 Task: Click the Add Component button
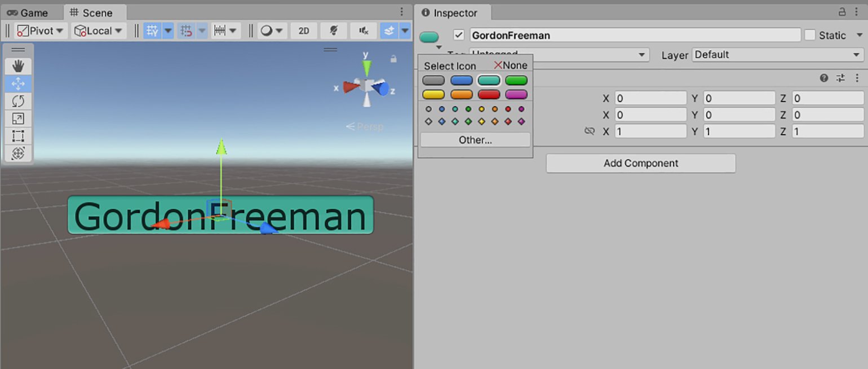[641, 163]
